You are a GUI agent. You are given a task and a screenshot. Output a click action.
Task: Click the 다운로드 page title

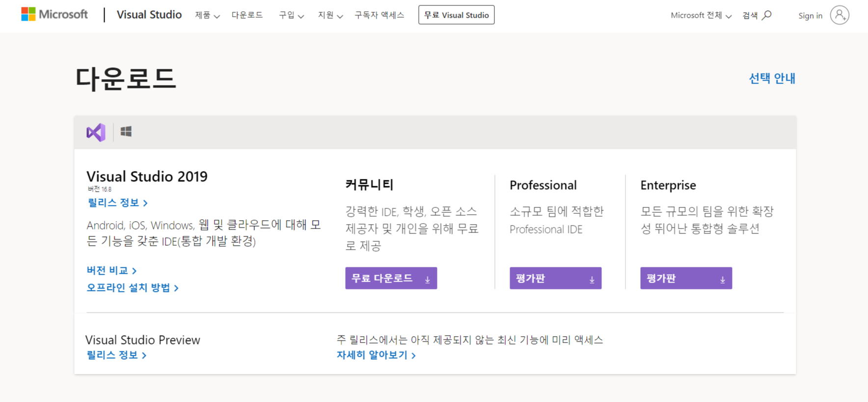pos(126,79)
